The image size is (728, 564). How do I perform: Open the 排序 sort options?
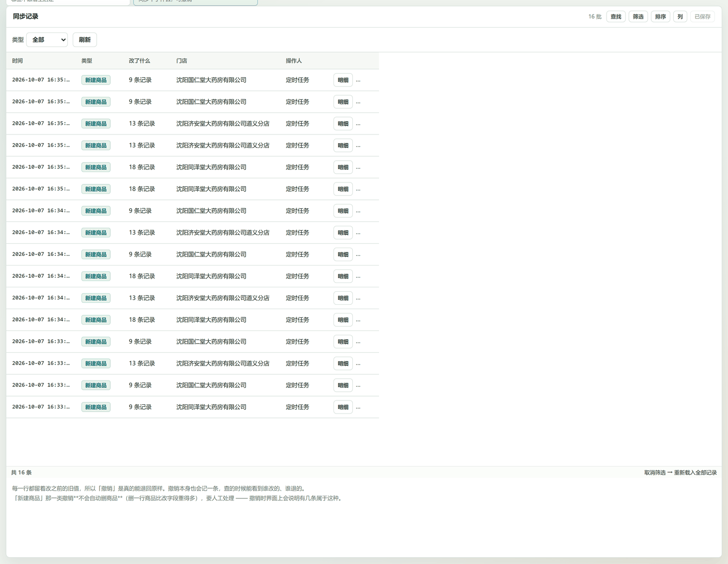click(661, 17)
